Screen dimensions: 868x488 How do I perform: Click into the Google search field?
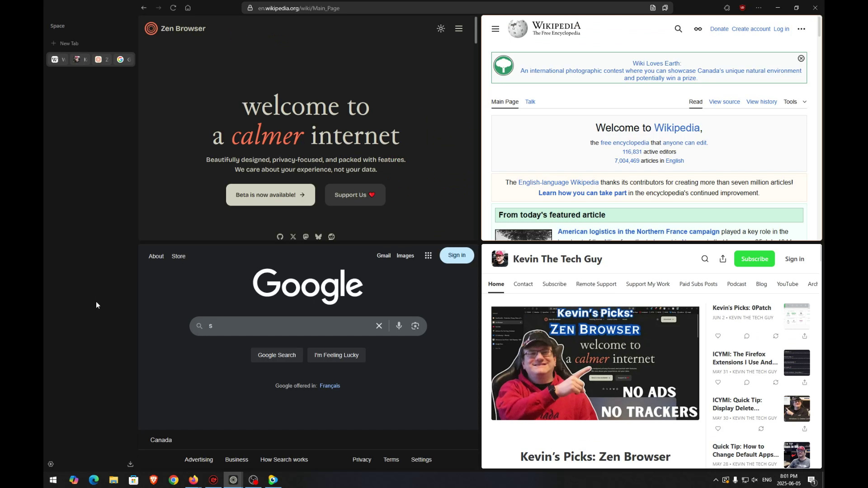pos(289,326)
